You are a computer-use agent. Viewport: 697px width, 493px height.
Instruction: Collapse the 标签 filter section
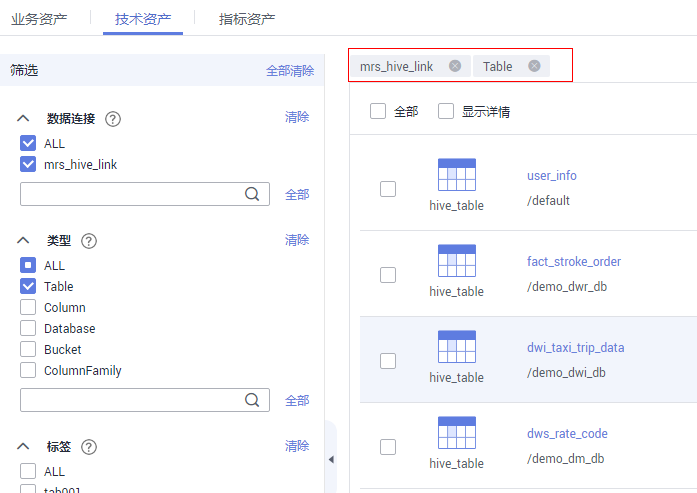pyautogui.click(x=23, y=447)
